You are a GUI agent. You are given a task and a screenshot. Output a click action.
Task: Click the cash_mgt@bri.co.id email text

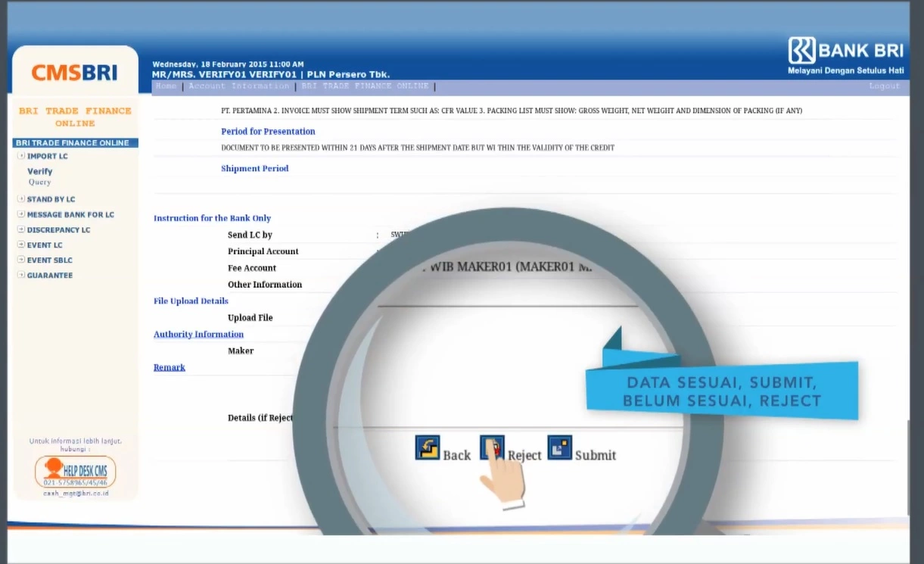coord(76,493)
